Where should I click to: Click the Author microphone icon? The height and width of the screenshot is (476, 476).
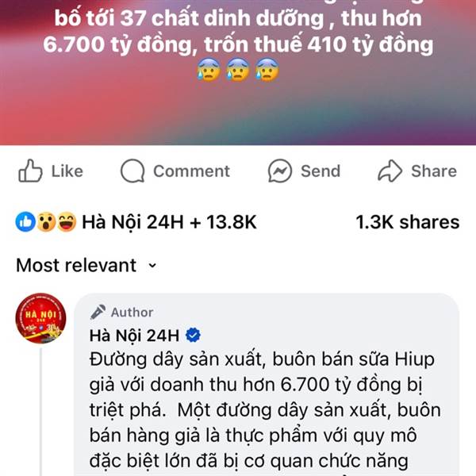[98, 312]
